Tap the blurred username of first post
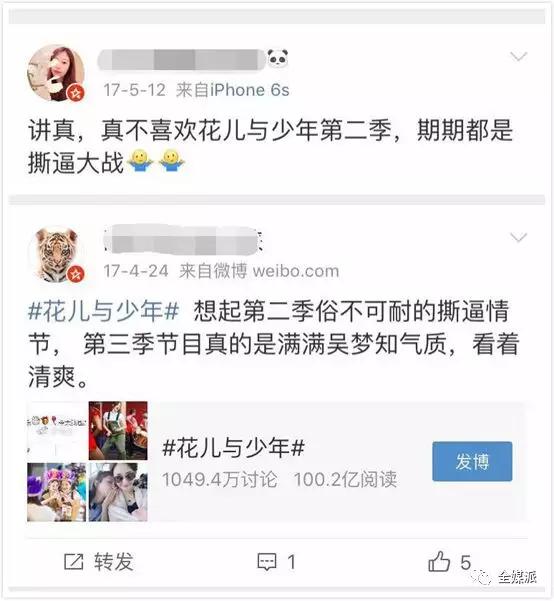554x601 pixels. (x=182, y=60)
